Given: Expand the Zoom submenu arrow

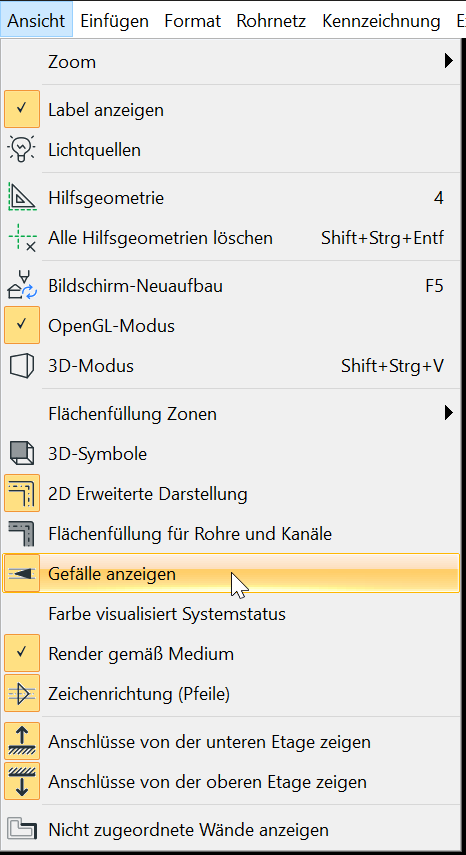Looking at the screenshot, I should (x=449, y=61).
